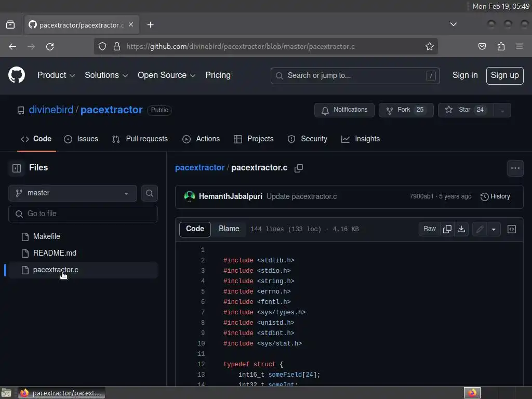
Task: Expand the Open Source dropdown menu
Action: coord(166,75)
